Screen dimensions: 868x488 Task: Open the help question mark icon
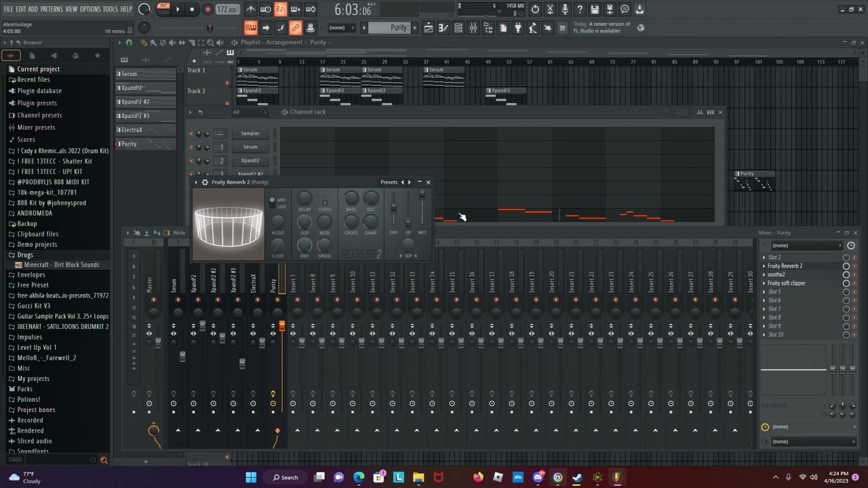pos(580,9)
